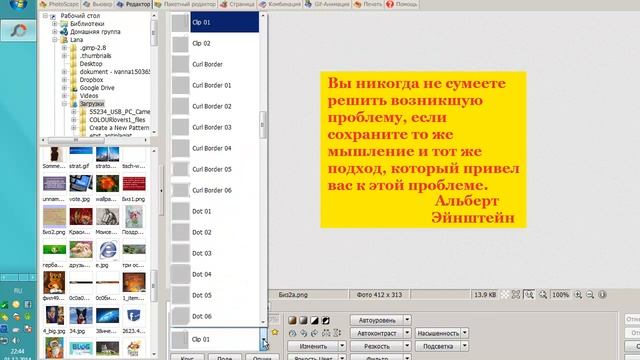Image resolution: width=640 pixels, height=360 pixels.
Task: Click the grayscale tone icon
Action: [303, 320]
